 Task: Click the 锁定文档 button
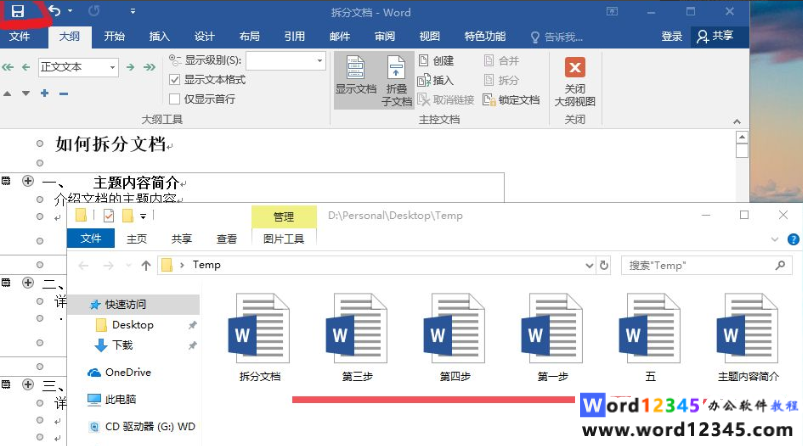(512, 99)
